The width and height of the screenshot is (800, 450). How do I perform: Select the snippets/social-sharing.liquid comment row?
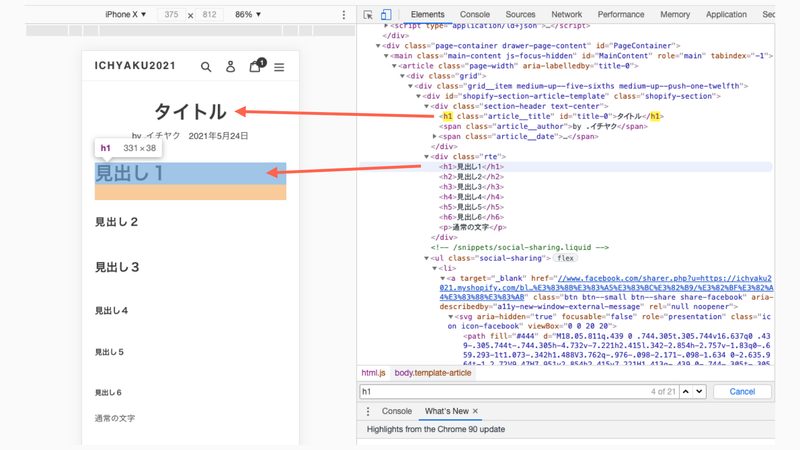pos(520,247)
